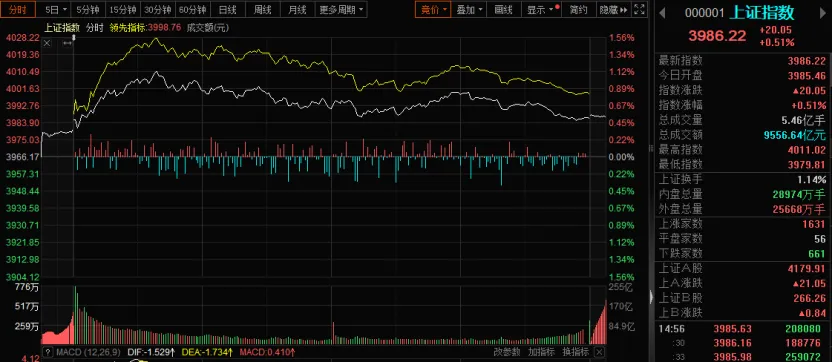Click the 最高指数 value 4011.02
This screenshot has width=832, height=362.
(x=807, y=150)
